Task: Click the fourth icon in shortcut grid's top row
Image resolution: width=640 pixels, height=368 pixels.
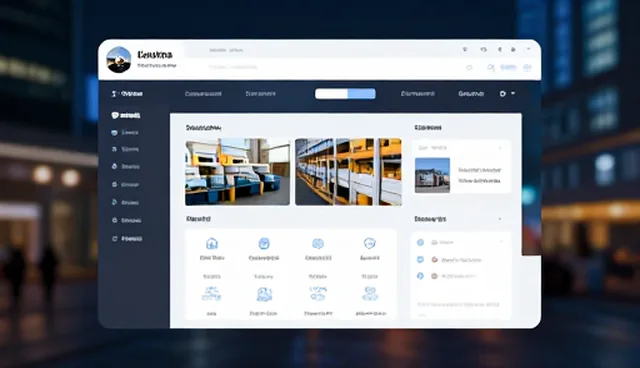Action: pos(369,244)
